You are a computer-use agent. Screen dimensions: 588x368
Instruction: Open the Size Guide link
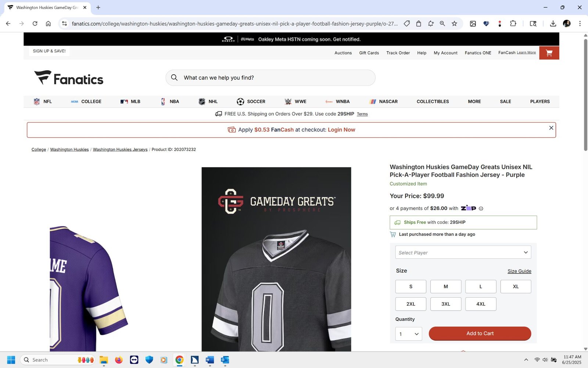(519, 271)
